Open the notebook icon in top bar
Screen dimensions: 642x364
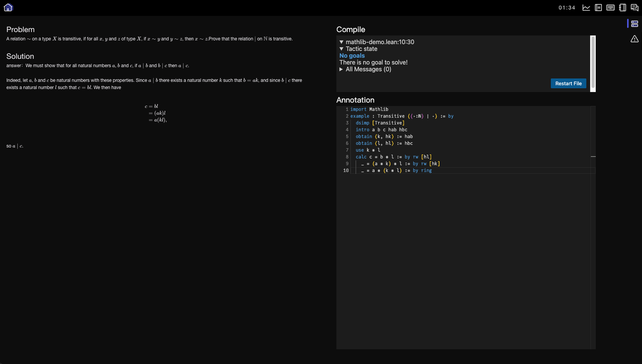click(x=622, y=7)
